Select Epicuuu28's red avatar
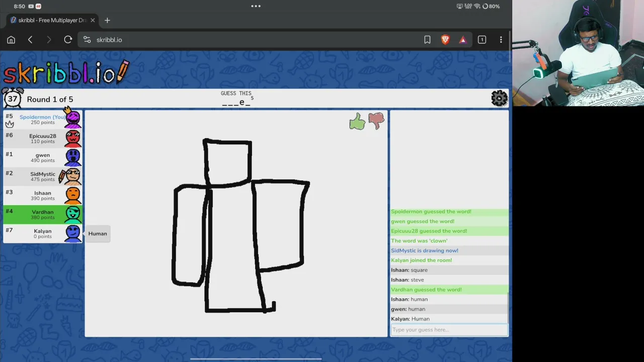 (x=73, y=138)
